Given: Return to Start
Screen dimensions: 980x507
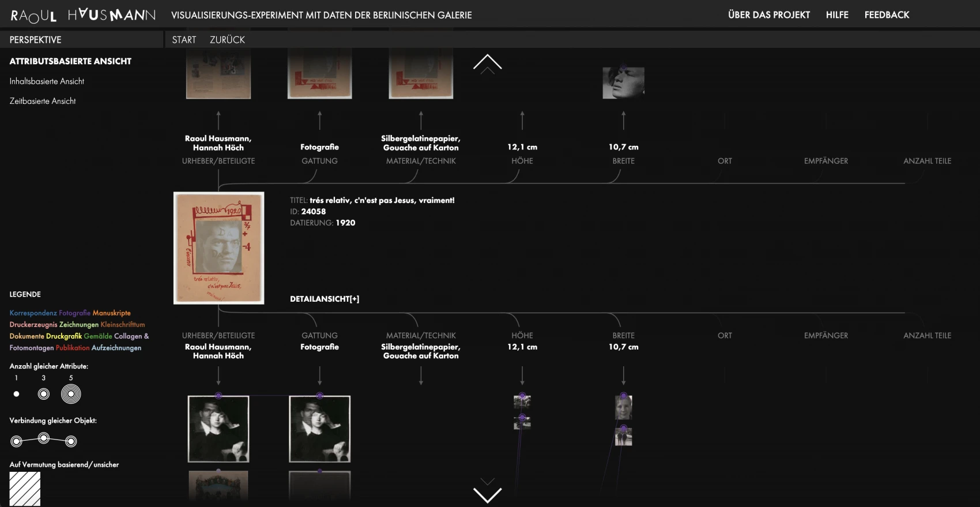Looking at the screenshot, I should point(184,40).
